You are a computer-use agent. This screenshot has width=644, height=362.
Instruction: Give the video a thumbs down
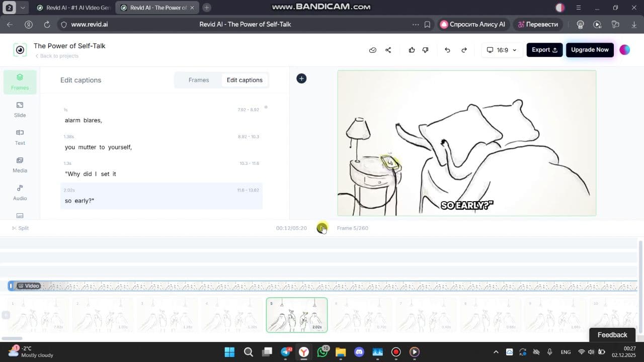coord(425,50)
